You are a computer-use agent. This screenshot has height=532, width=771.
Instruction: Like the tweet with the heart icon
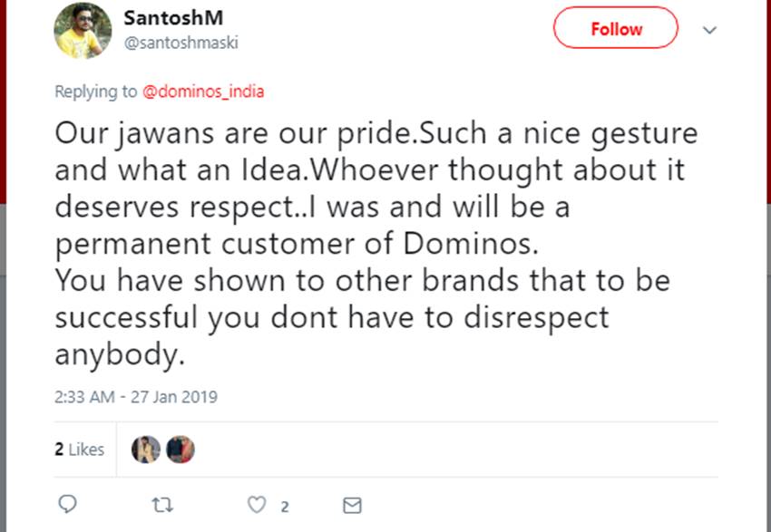pyautogui.click(x=259, y=504)
